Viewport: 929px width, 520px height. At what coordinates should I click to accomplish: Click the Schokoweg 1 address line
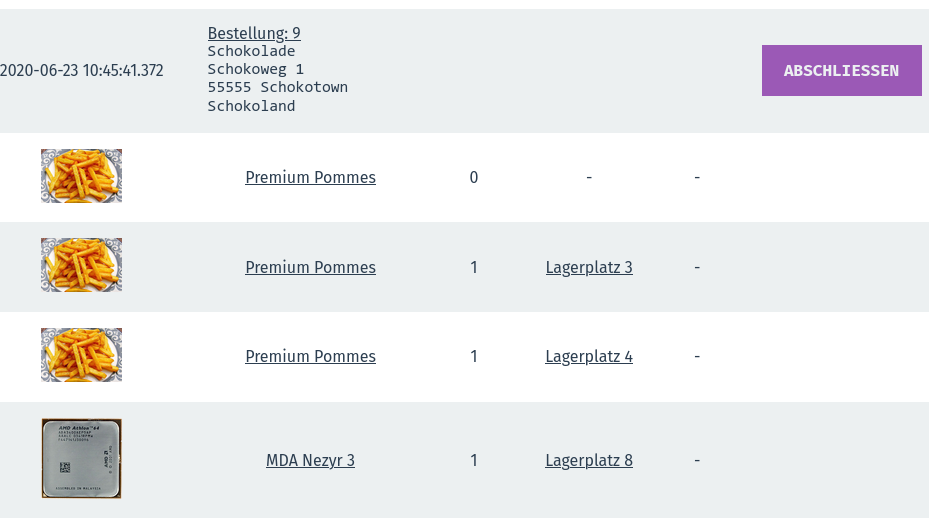255,69
